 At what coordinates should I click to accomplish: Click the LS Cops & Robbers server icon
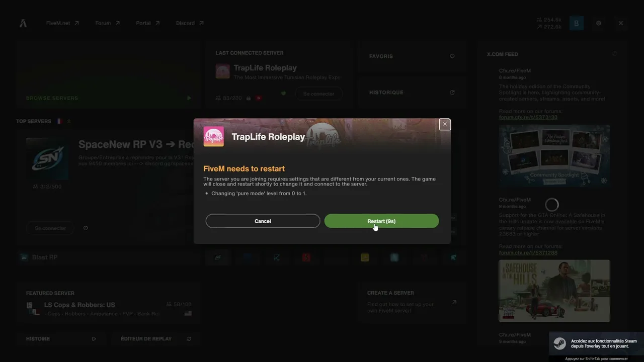[x=33, y=309]
